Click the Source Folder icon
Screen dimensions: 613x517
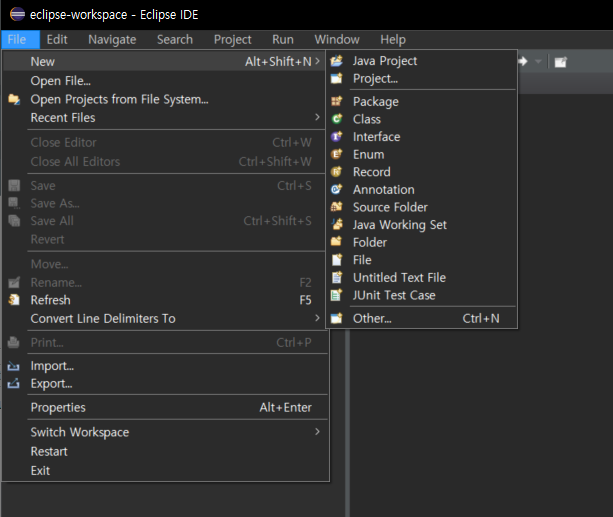point(337,207)
